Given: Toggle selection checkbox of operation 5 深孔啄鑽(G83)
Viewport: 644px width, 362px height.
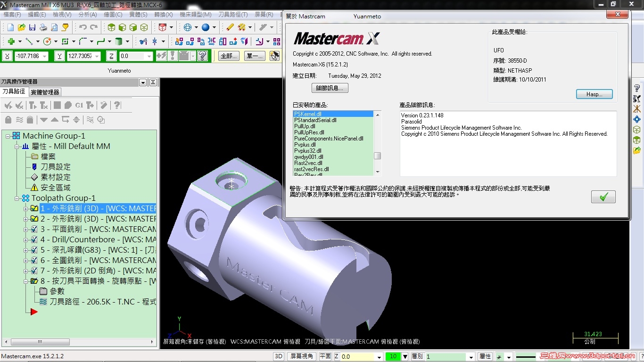Looking at the screenshot, I should (x=34, y=250).
